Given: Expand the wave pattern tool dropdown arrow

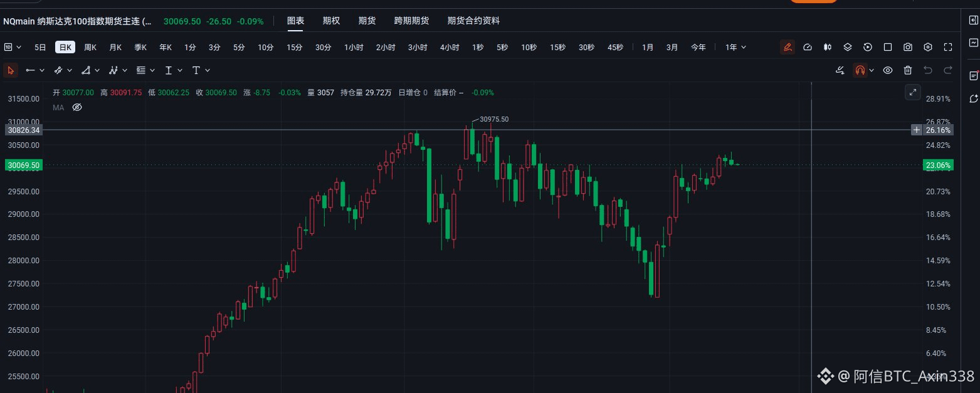Looking at the screenshot, I should 125,70.
